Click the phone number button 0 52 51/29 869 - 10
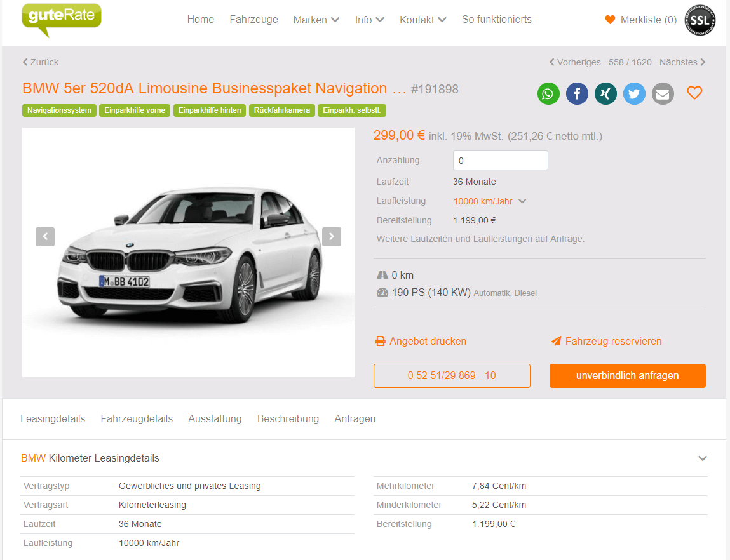Viewport: 730px width, 560px height. click(x=452, y=376)
